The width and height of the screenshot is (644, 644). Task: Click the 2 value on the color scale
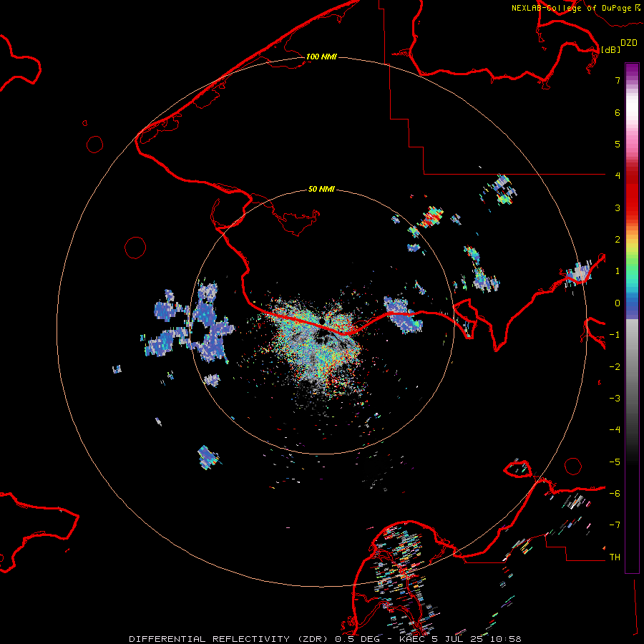pos(618,240)
